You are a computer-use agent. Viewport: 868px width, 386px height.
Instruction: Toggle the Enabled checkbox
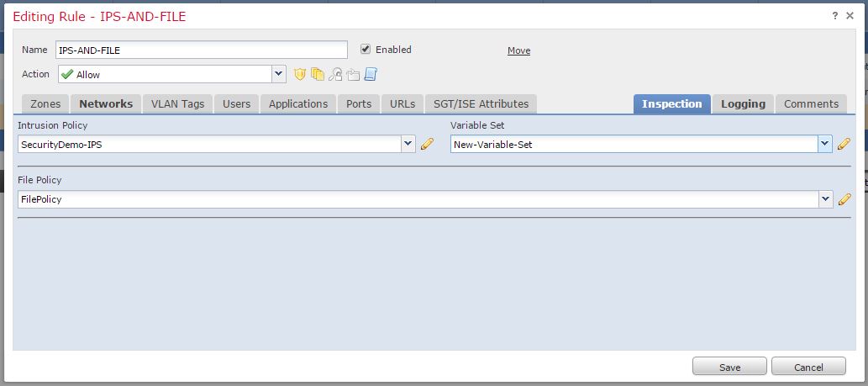coord(365,49)
